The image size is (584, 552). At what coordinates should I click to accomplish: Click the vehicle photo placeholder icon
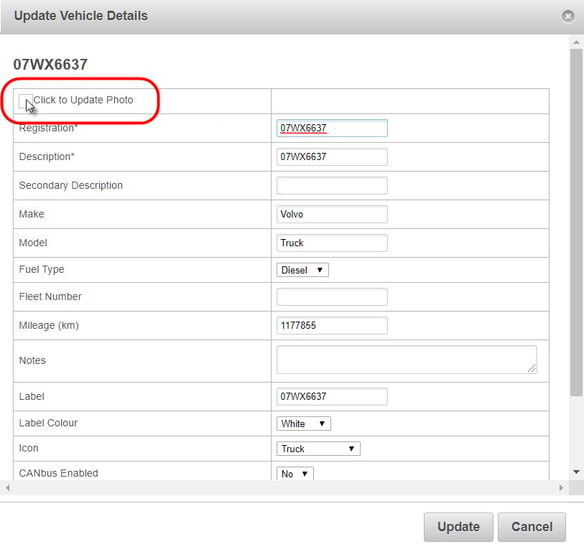pos(25,101)
